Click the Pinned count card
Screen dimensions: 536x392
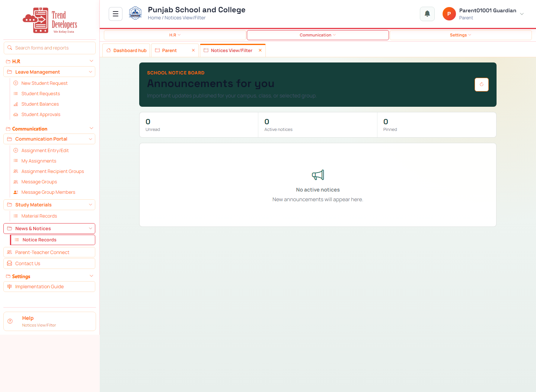[x=437, y=125]
